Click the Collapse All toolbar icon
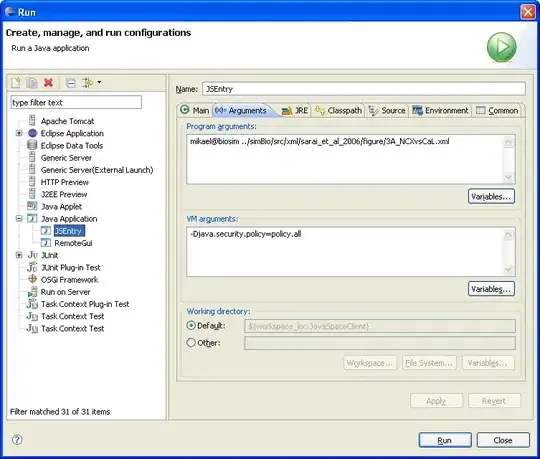The height and width of the screenshot is (459, 540). (x=71, y=83)
